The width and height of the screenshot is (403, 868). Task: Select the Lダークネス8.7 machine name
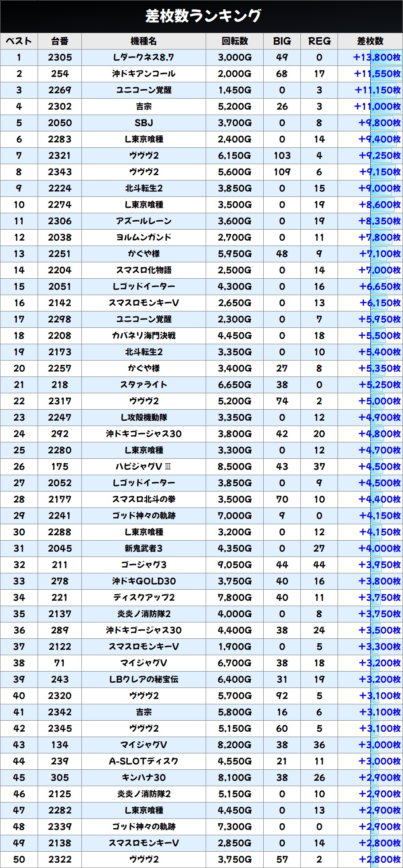click(x=144, y=58)
